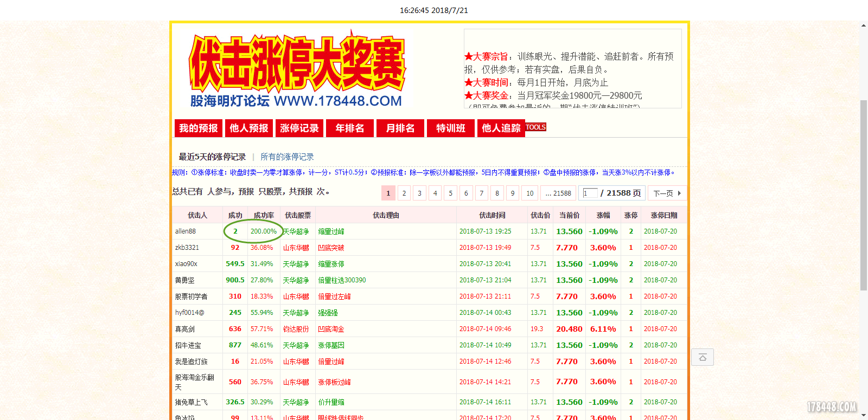Open the 他人预报 menu tab
Screen dimensions: 868x420
tap(248, 128)
